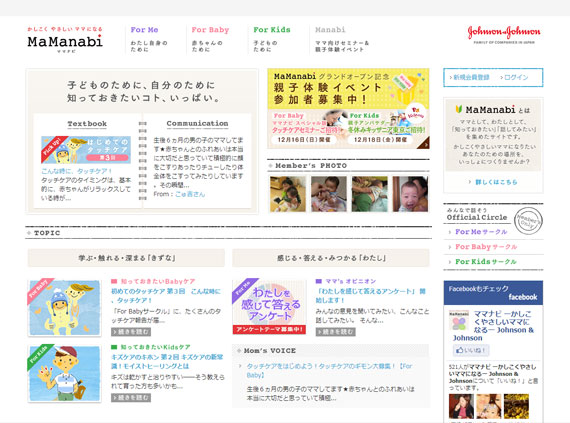Click the ママナビ Facebook page avatar

459,321
